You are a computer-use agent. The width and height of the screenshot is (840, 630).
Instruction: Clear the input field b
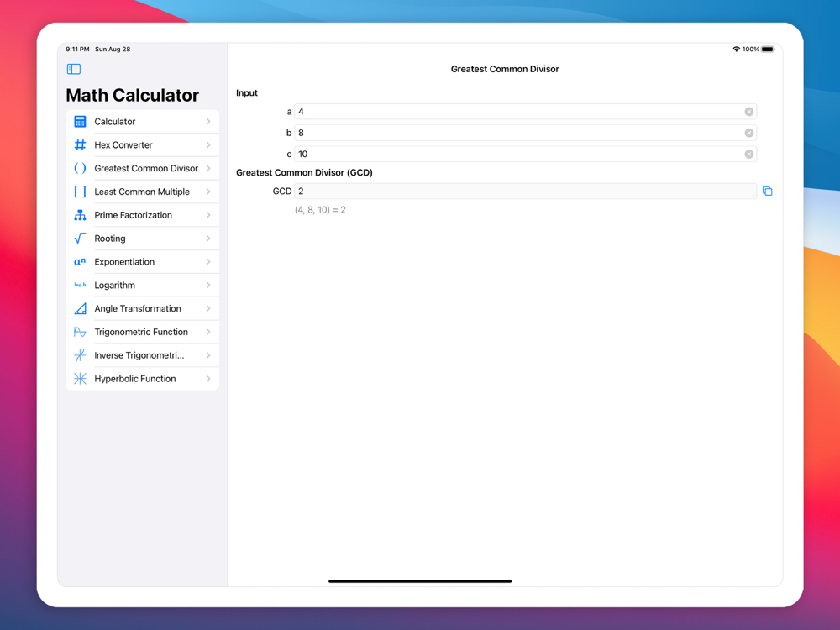click(x=749, y=133)
